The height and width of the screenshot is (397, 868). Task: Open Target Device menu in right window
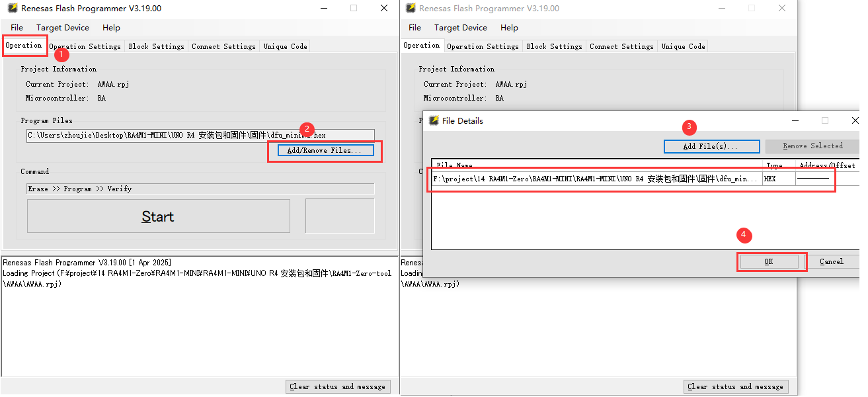click(461, 28)
